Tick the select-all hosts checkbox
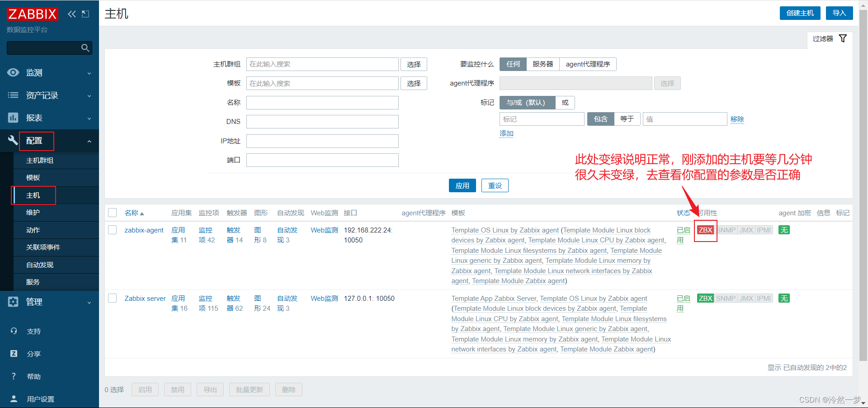The height and width of the screenshot is (408, 868). point(113,213)
